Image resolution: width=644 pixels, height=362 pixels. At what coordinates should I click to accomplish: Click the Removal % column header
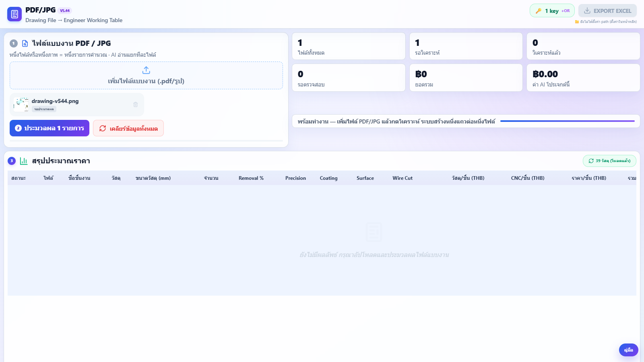[x=251, y=178]
